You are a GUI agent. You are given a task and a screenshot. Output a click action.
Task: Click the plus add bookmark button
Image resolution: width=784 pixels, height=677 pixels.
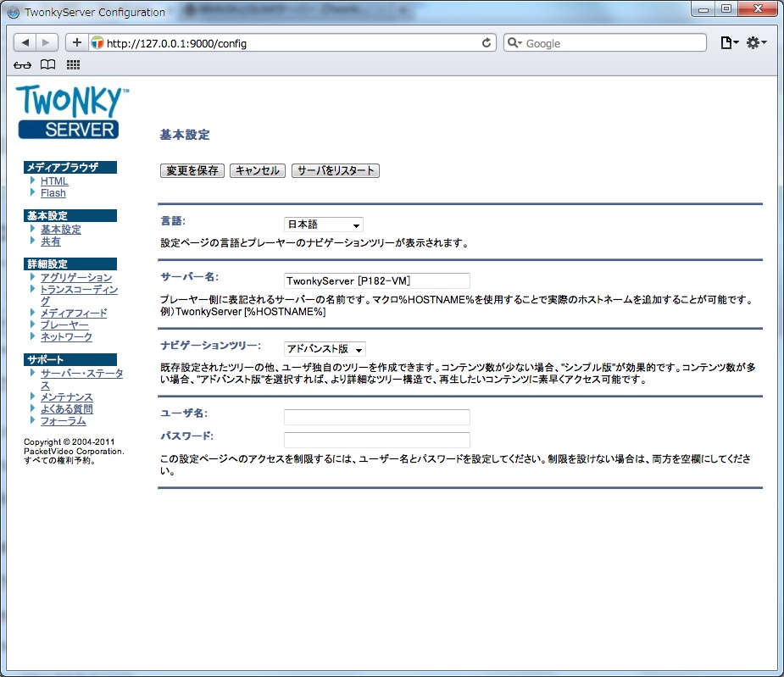[x=76, y=43]
